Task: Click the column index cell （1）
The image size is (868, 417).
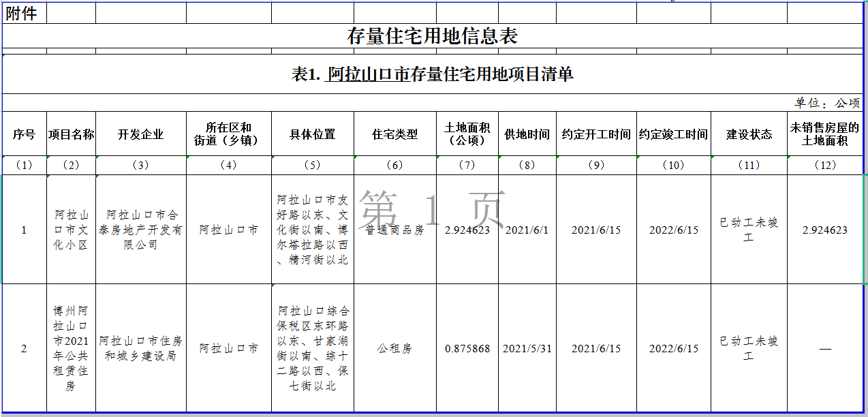Action: point(24,165)
